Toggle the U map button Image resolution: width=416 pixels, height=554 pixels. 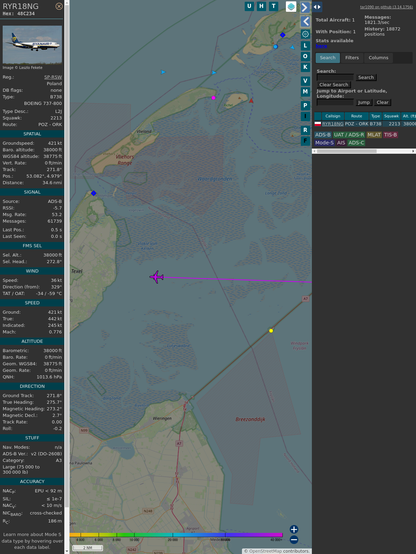[x=249, y=6]
